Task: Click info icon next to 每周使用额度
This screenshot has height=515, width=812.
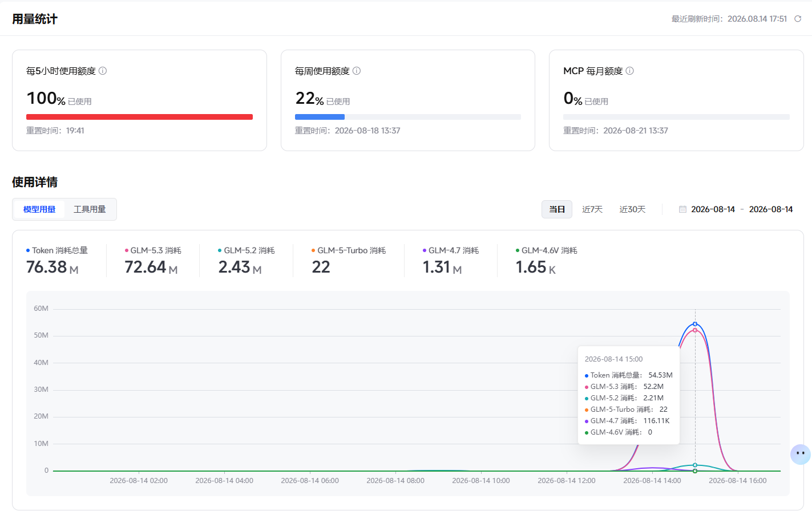Action: point(357,71)
